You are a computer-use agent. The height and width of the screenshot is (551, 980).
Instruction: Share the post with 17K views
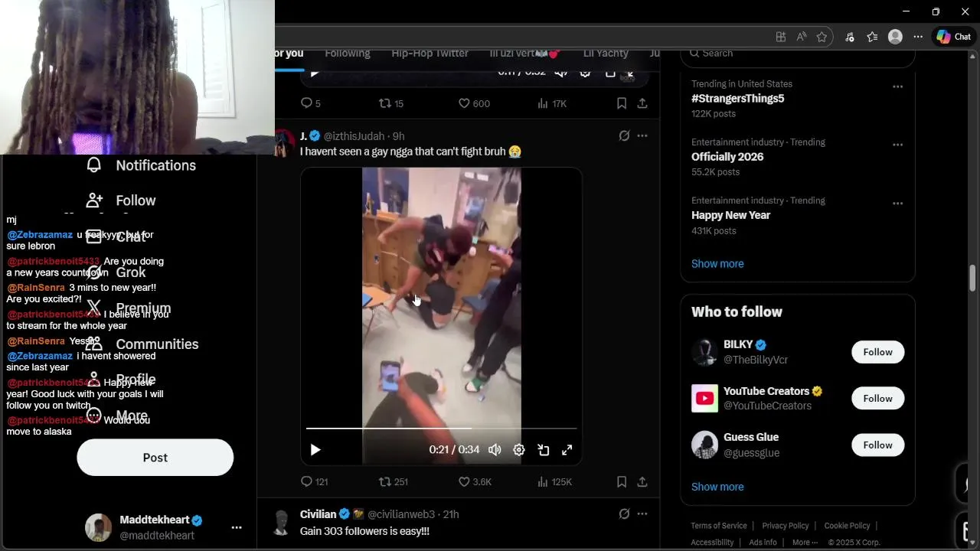642,103
